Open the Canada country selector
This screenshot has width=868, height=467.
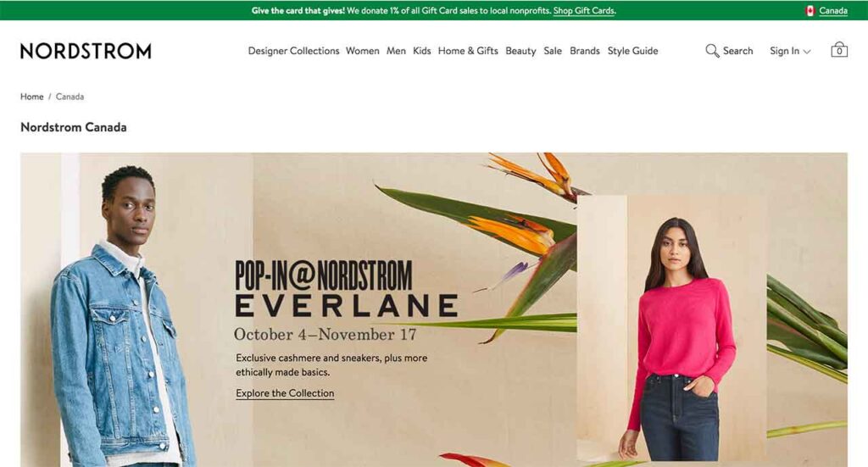(833, 10)
